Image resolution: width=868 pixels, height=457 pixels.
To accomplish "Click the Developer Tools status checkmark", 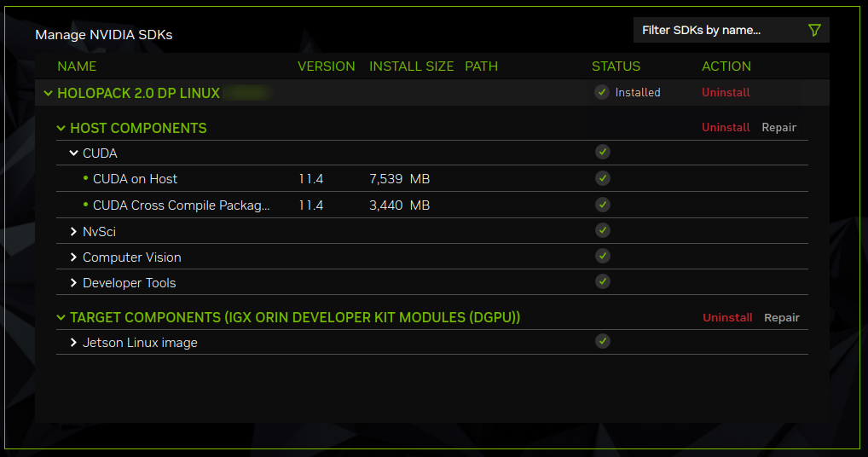I will click(x=603, y=281).
